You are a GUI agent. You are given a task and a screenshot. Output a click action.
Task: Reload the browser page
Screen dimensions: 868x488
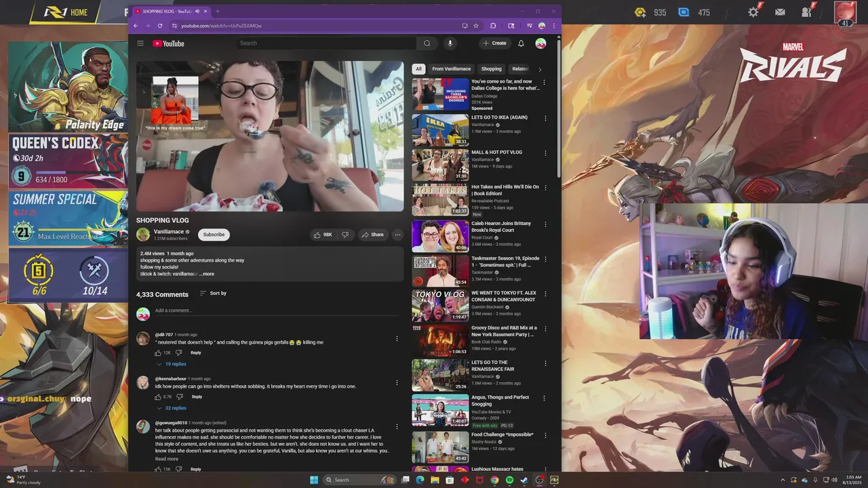click(160, 26)
